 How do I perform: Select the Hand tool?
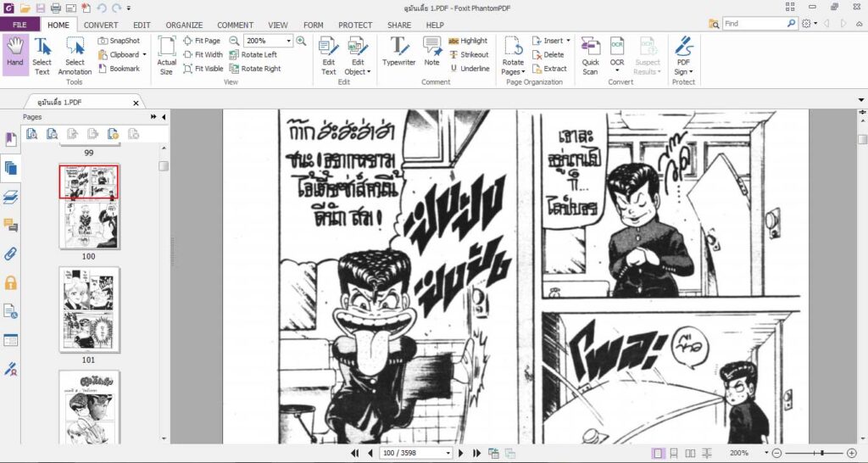(x=15, y=55)
